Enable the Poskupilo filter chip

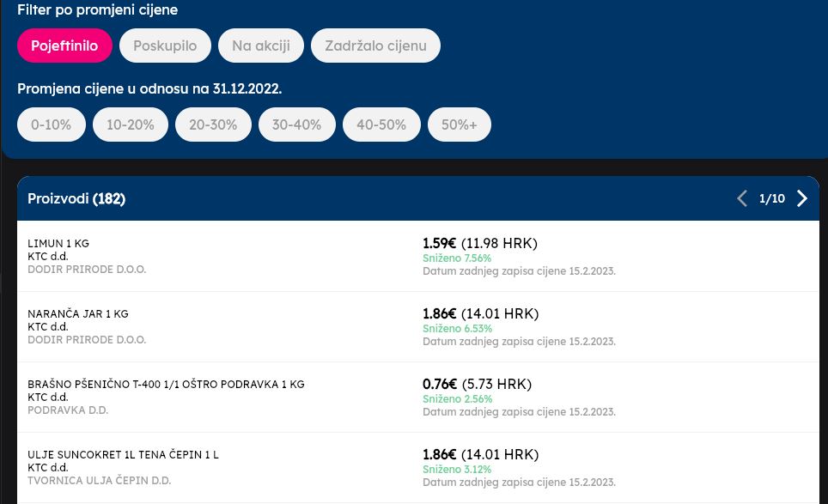pyautogui.click(x=165, y=46)
